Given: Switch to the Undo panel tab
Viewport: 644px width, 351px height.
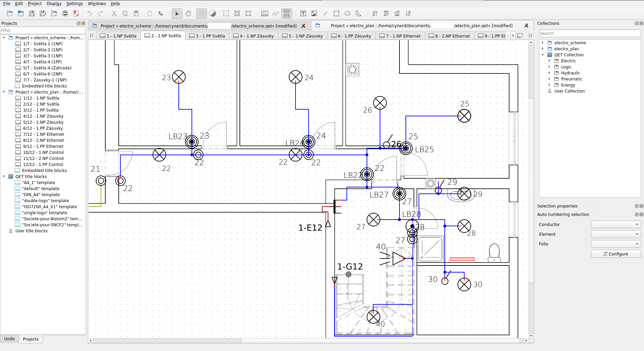Looking at the screenshot, I should (9, 339).
